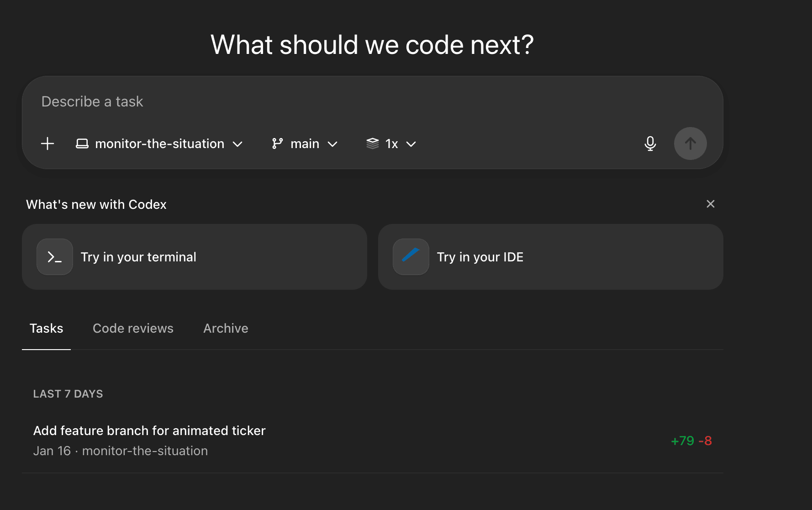
Task: Click the +79 -8 diff stats
Action: 691,441
